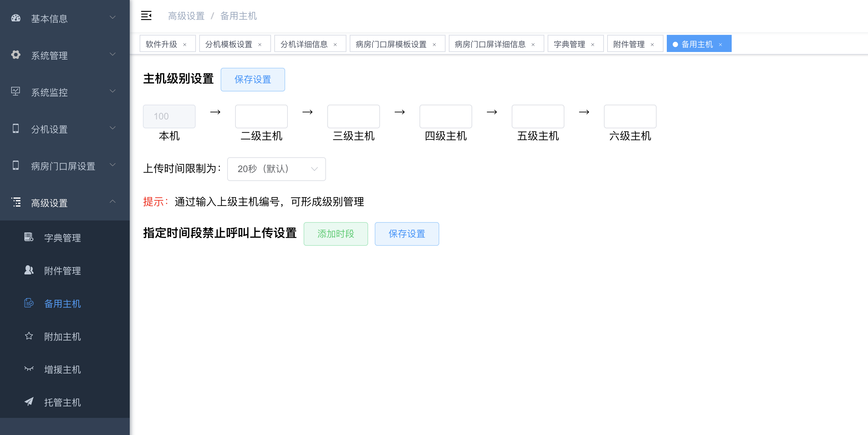Screen dimensions: 868x435
Task: Click the paper plane icon beside 托管主机
Action: (x=29, y=402)
